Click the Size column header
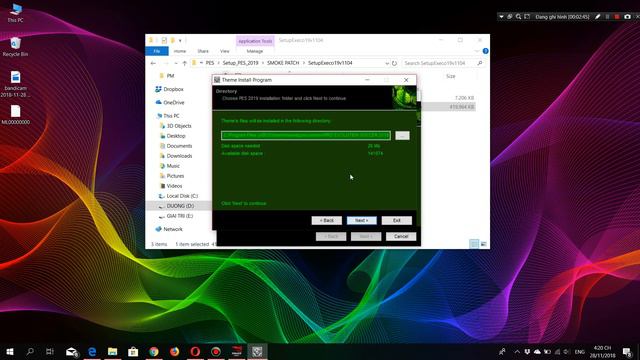The width and height of the screenshot is (640, 360). 451,76
